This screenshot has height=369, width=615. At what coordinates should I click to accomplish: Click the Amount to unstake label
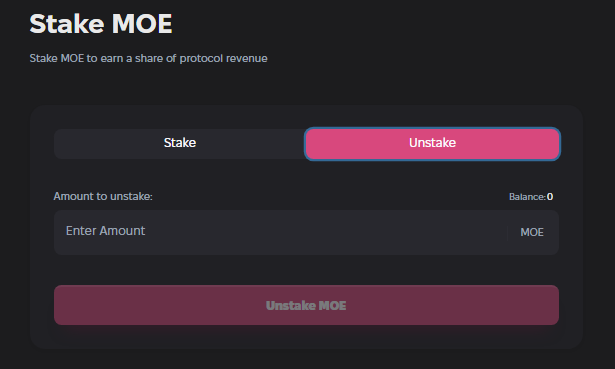[103, 196]
